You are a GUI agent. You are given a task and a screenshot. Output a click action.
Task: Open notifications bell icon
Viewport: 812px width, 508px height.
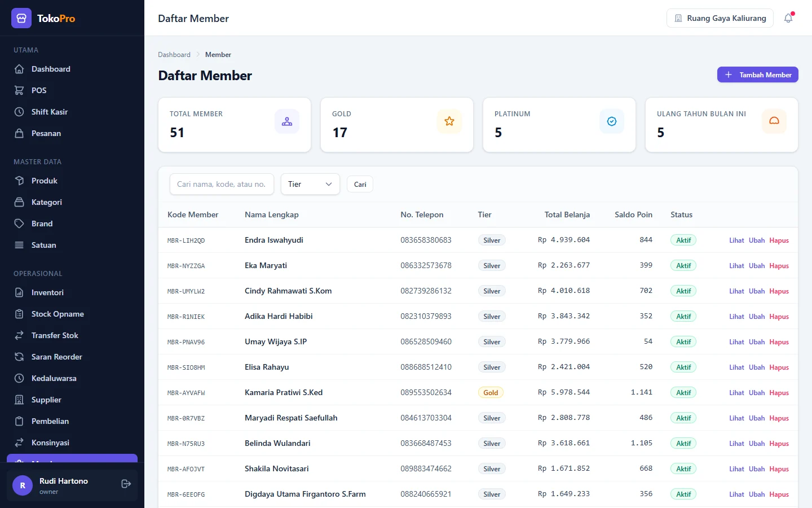coord(788,18)
